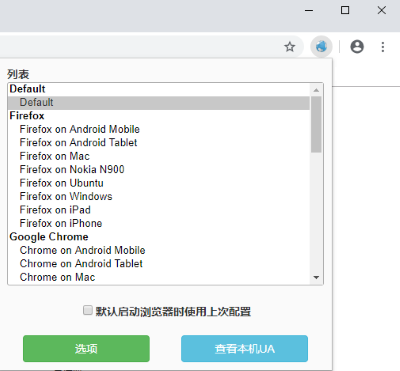
Task: Minimize the browser window
Action: (x=309, y=10)
